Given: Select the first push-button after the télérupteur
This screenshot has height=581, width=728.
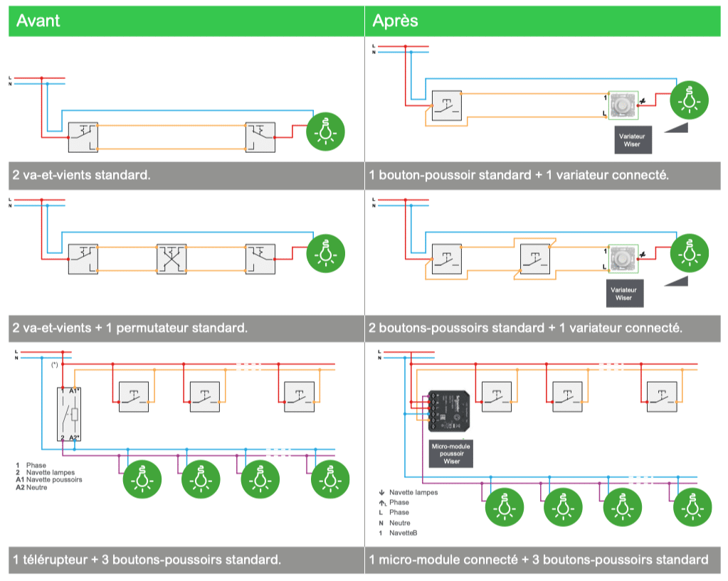Looking at the screenshot, I should point(134,397).
